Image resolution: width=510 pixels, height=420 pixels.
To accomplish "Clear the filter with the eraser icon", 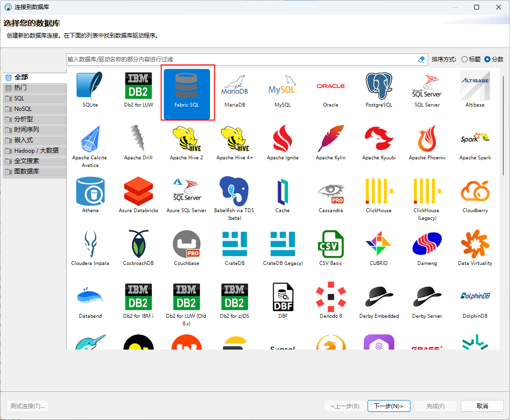I will click(x=421, y=59).
